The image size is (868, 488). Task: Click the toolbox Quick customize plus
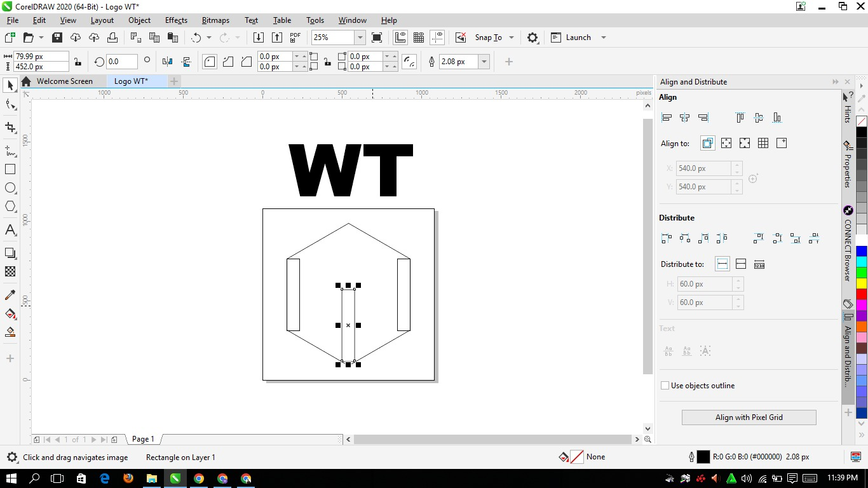pos(10,358)
